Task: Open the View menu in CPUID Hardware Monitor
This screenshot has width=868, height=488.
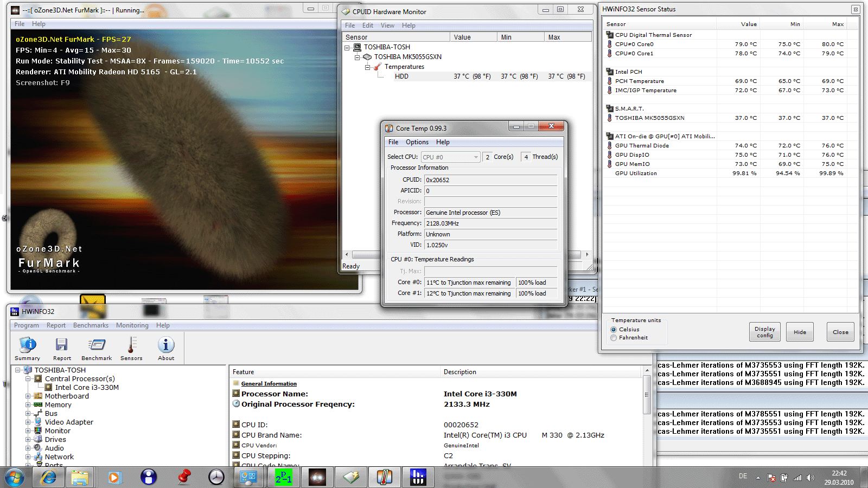Action: [387, 25]
